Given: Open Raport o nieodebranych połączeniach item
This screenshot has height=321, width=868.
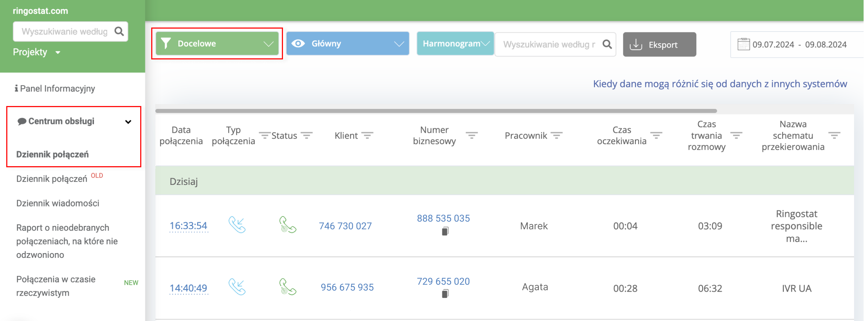Looking at the screenshot, I should point(67,241).
